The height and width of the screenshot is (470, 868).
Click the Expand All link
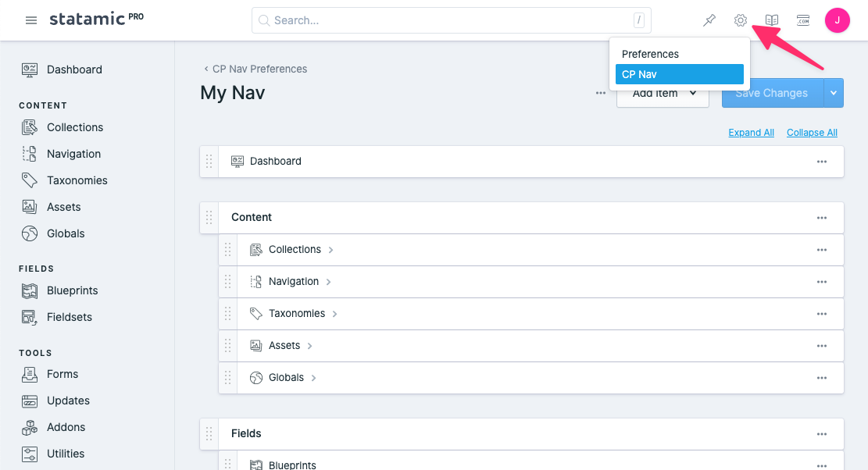[751, 133]
